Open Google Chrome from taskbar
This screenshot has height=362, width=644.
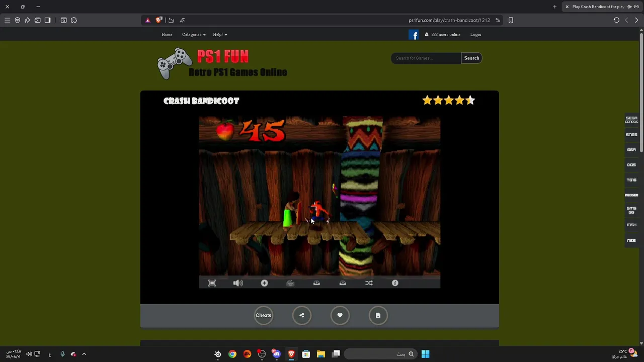pyautogui.click(x=232, y=354)
